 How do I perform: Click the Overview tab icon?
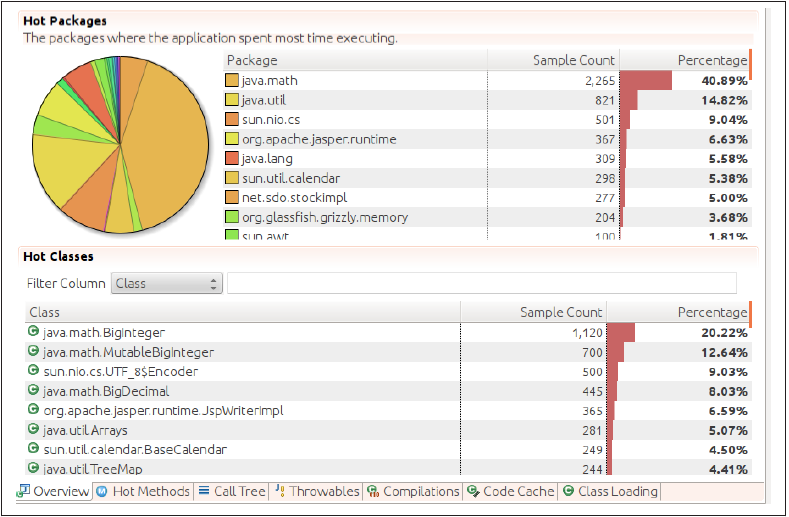pos(23,491)
